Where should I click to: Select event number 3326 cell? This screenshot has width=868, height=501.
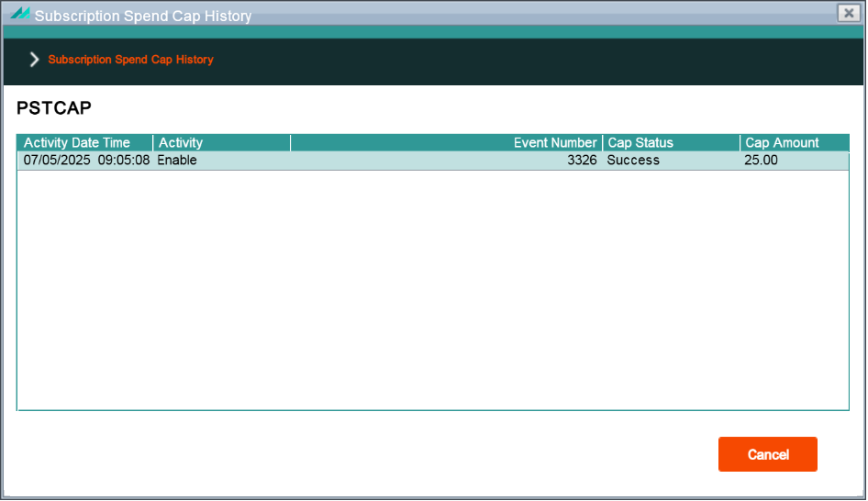(x=582, y=161)
